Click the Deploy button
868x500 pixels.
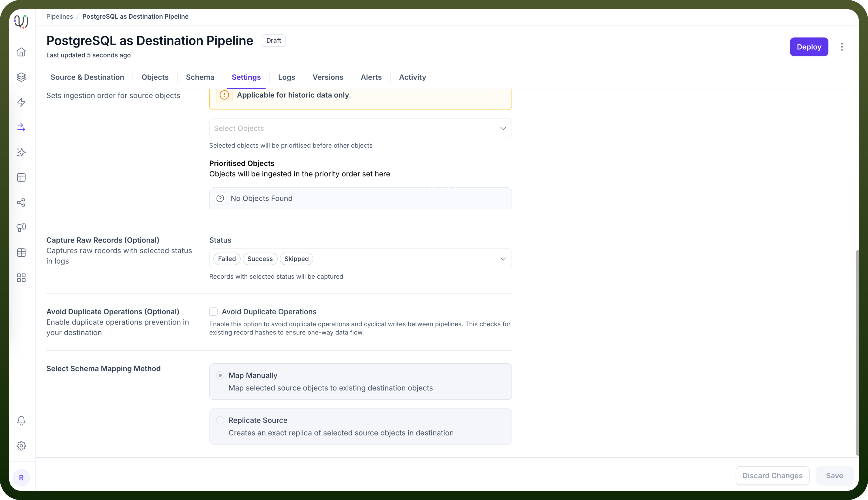[809, 47]
